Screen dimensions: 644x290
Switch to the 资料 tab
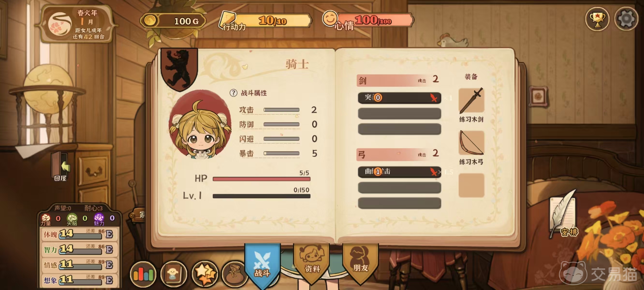coord(312,263)
